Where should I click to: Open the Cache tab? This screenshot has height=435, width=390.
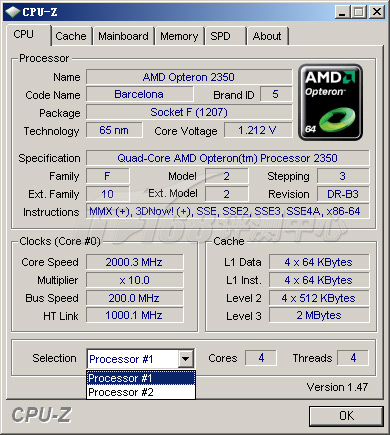pyautogui.click(x=71, y=36)
